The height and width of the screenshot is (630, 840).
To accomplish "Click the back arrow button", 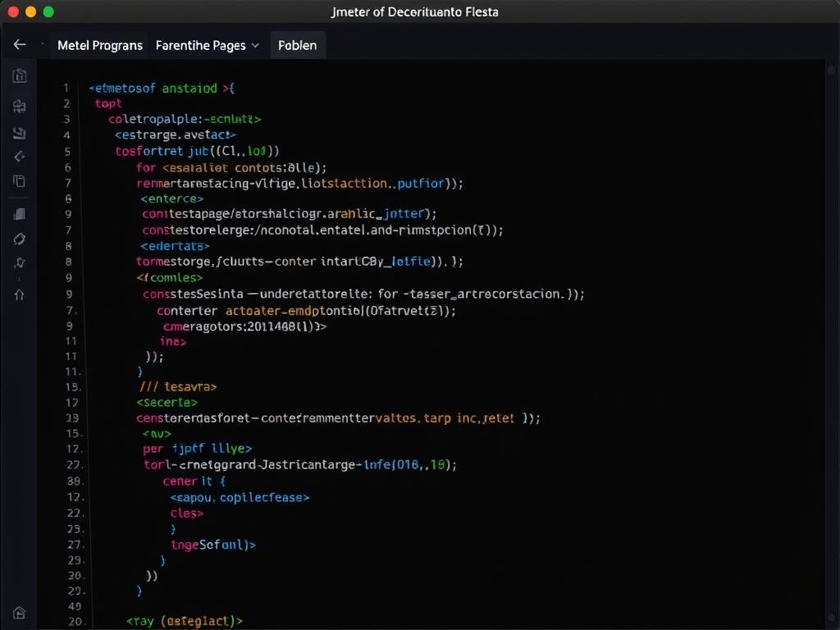I will pos(20,45).
